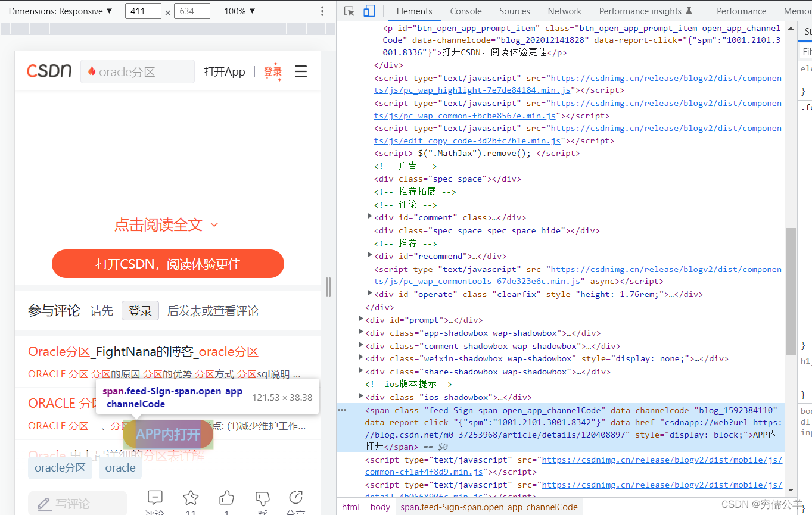Viewport: 812px width, 515px height.
Task: Select body in the breadcrumb bar
Action: pyautogui.click(x=380, y=507)
